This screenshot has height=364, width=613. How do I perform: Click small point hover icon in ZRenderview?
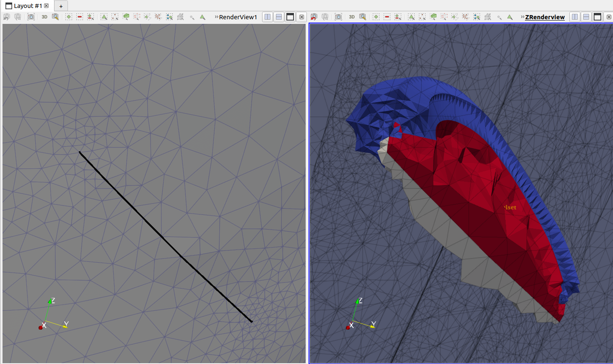[x=499, y=17]
